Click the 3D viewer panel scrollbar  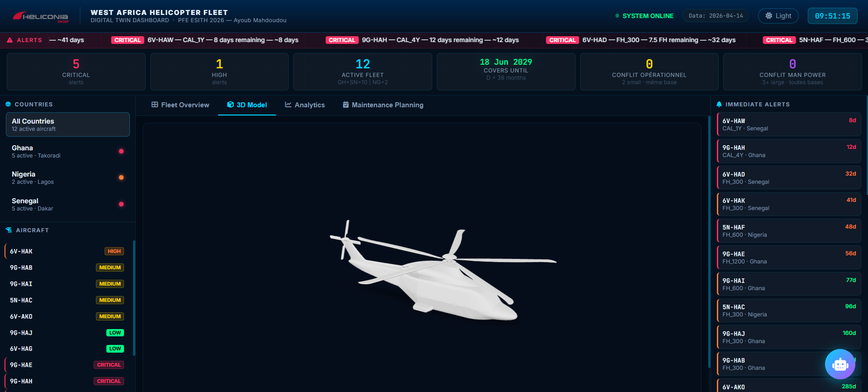coord(709,242)
